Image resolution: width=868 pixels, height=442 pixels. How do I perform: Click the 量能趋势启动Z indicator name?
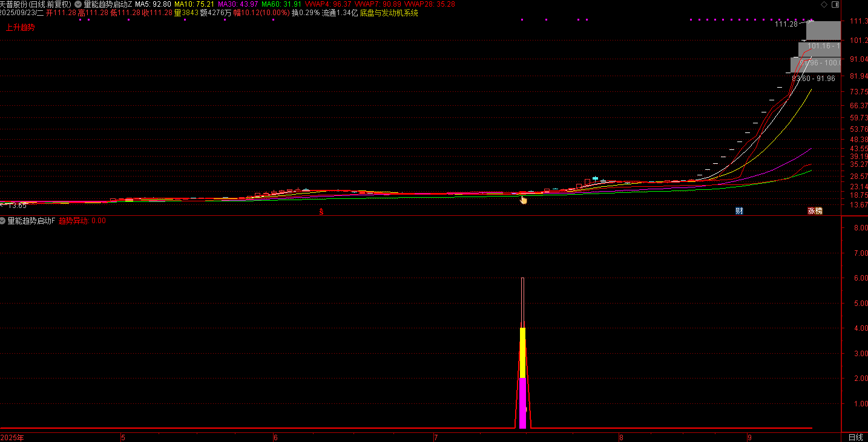tap(108, 4)
